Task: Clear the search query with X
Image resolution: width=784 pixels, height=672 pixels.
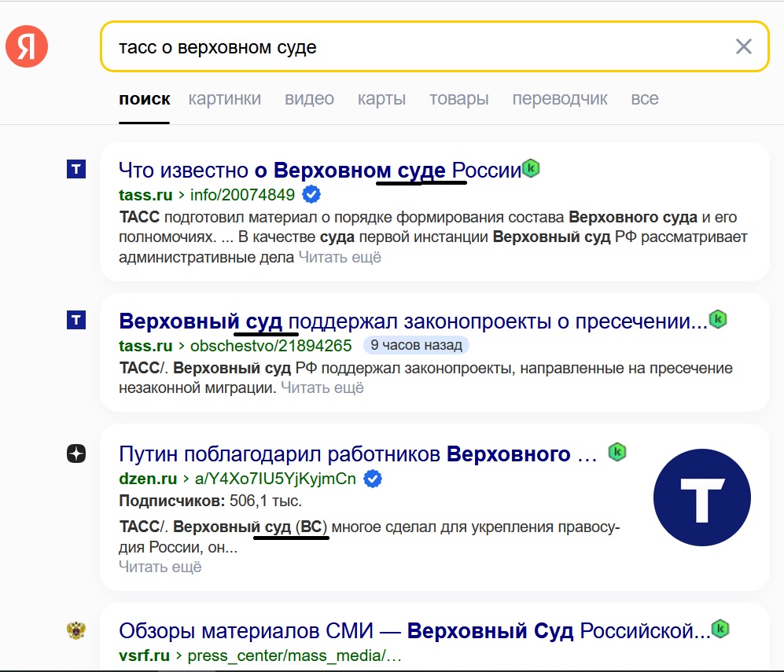Action: [743, 46]
